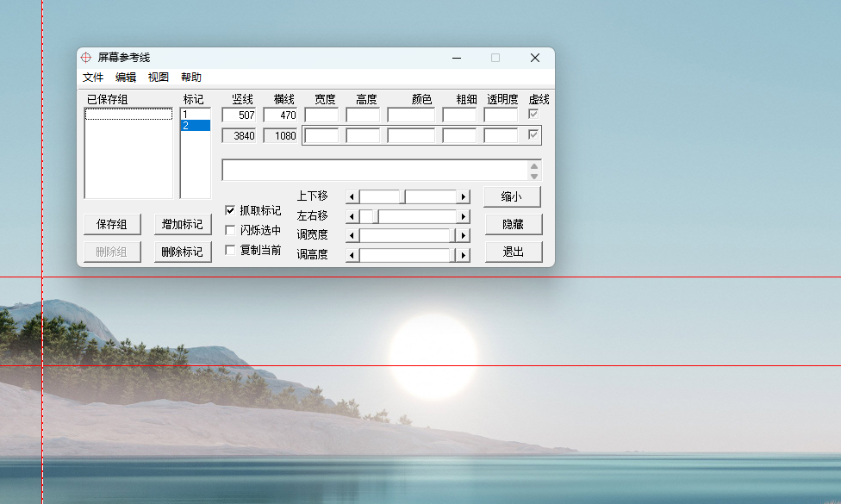Select marker 1 in the 标记 list
841x504 pixels.
(196, 115)
